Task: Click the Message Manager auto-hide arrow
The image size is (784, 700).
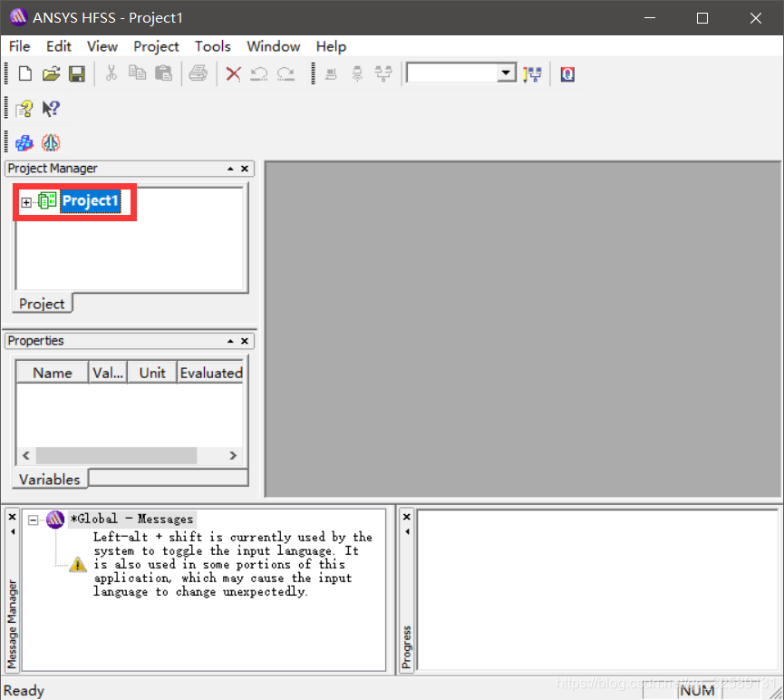Action: click(13, 532)
